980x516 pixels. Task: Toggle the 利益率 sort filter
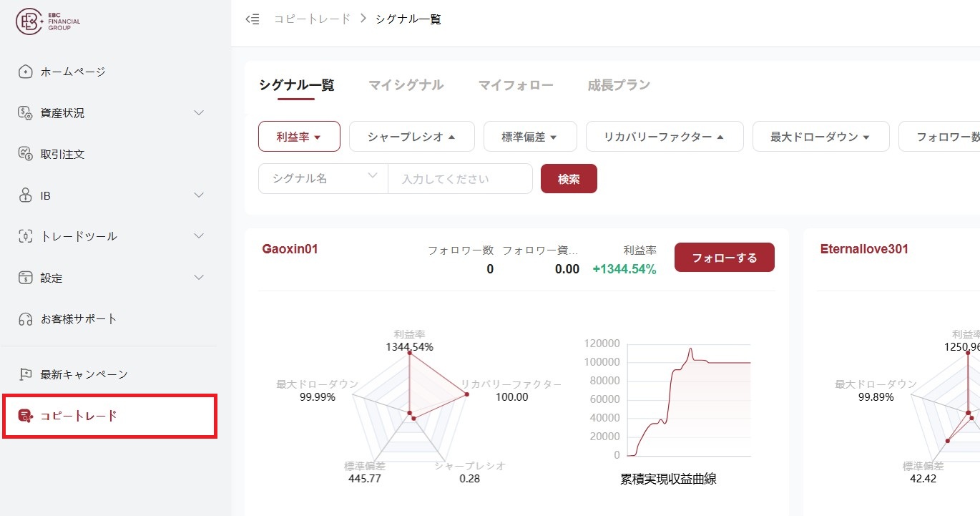tap(298, 137)
